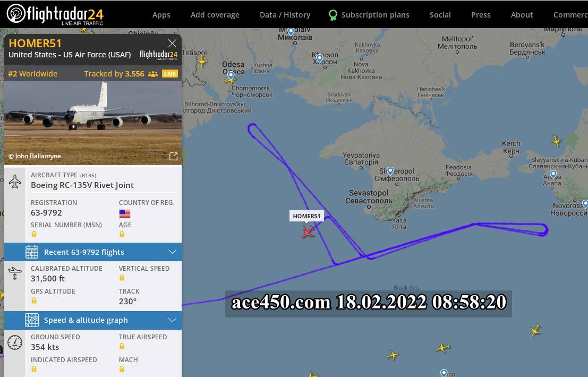Open the Data / History menu
This screenshot has width=588, height=377.
click(x=285, y=15)
